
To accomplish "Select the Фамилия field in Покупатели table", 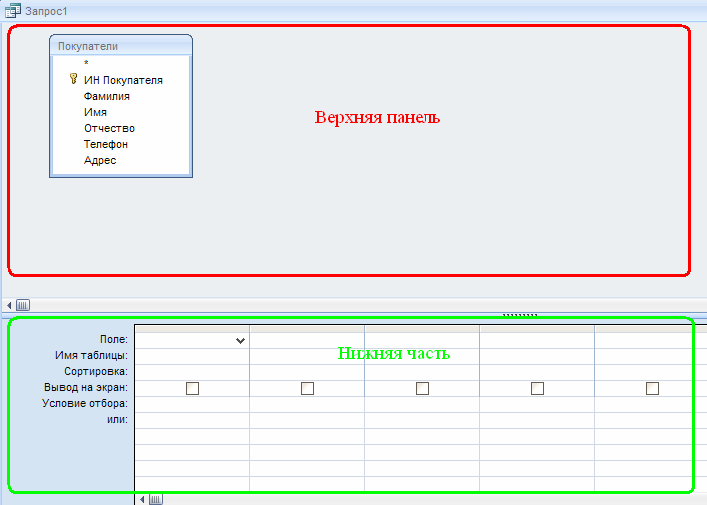I will [x=106, y=96].
